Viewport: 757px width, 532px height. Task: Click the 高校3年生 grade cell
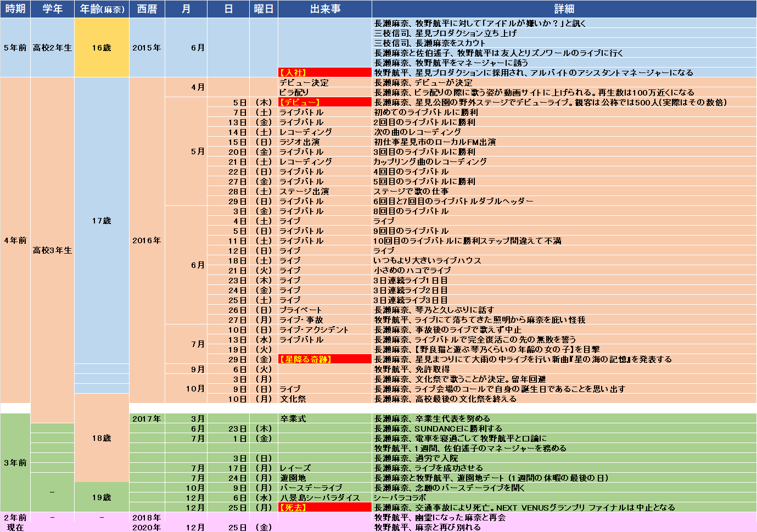52,250
